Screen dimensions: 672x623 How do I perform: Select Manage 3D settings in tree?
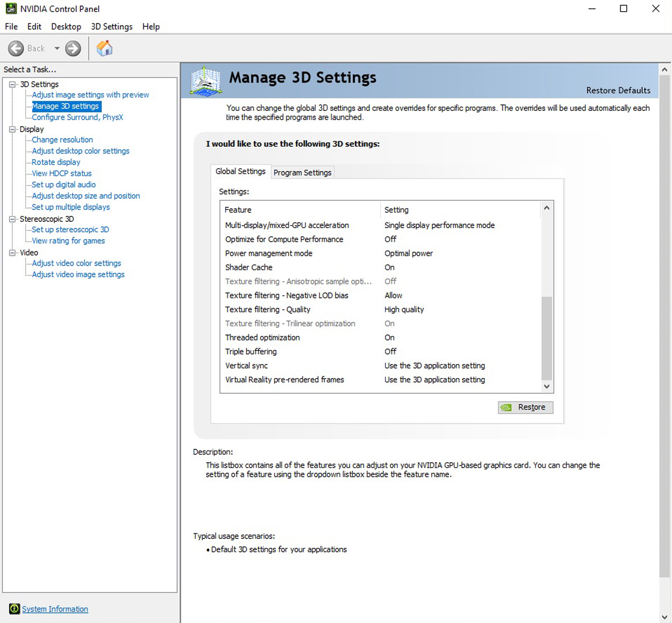[66, 106]
